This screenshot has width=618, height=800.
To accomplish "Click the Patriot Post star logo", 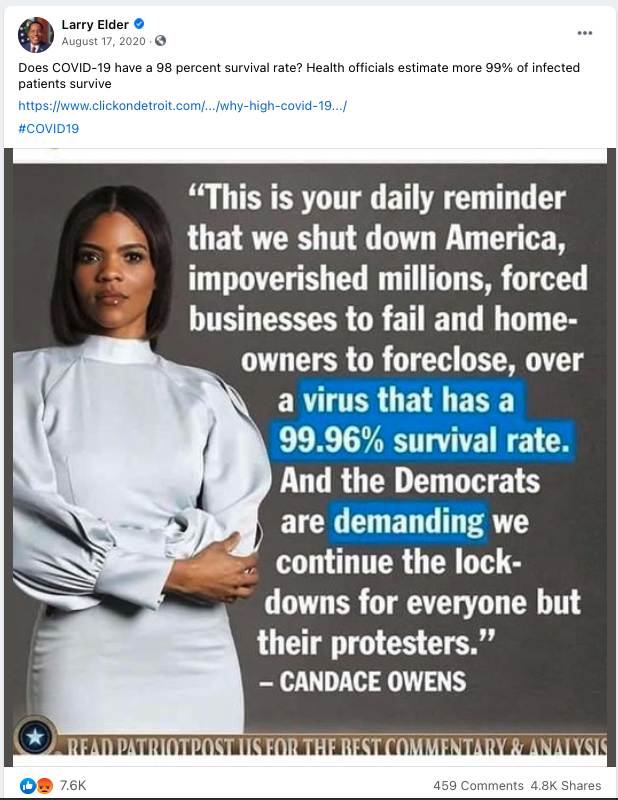I will pos(35,736).
